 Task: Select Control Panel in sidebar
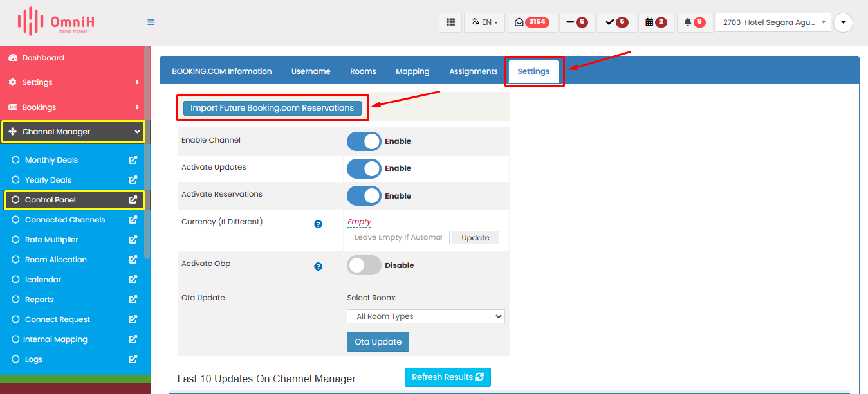point(50,200)
